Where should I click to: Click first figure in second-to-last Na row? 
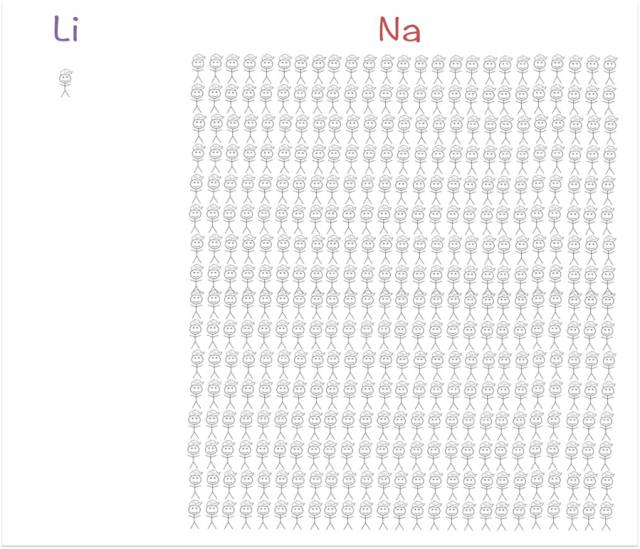196,485
